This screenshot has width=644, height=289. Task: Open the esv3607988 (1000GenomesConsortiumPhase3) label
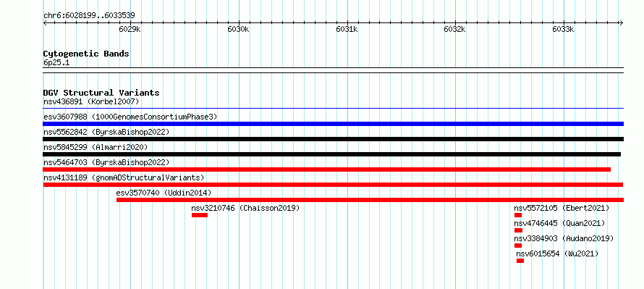tap(130, 117)
